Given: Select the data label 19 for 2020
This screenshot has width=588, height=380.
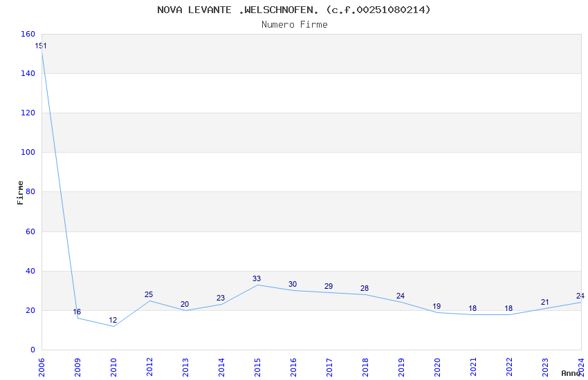Looking at the screenshot, I should click(x=437, y=306).
